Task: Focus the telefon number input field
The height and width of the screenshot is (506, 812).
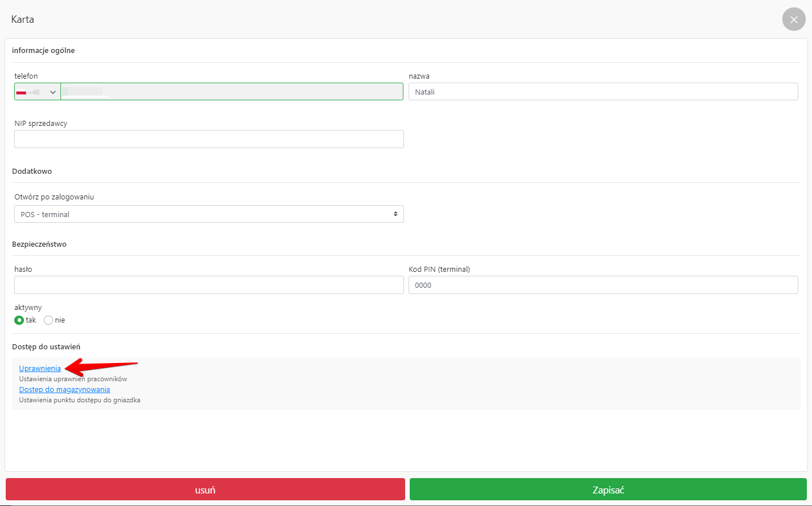Action: click(x=231, y=92)
